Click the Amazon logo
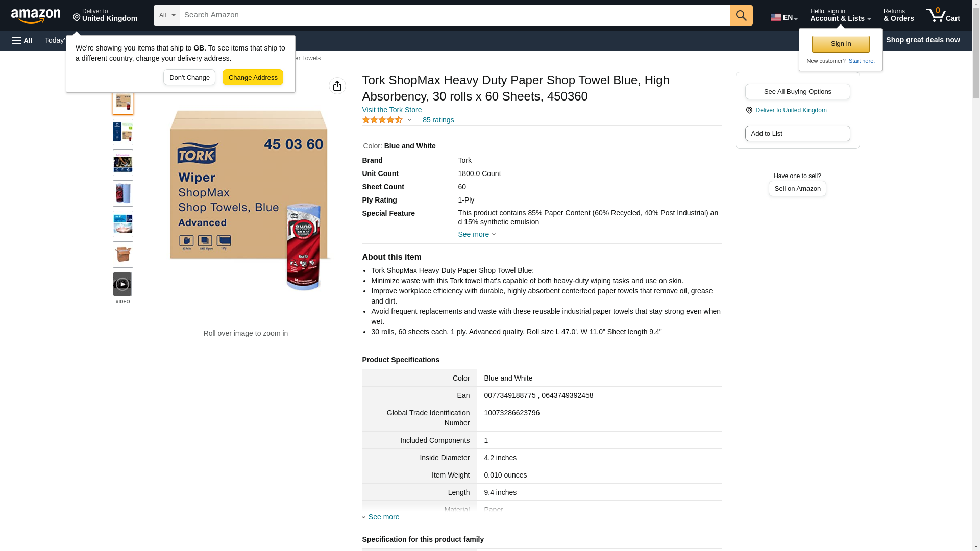Viewport: 980px width, 551px height. [x=36, y=15]
